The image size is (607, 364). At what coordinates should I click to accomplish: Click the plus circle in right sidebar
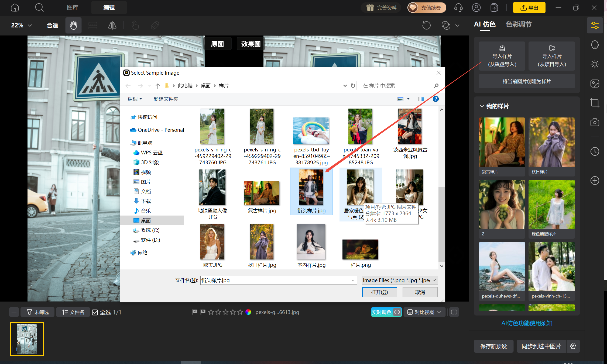(x=595, y=181)
